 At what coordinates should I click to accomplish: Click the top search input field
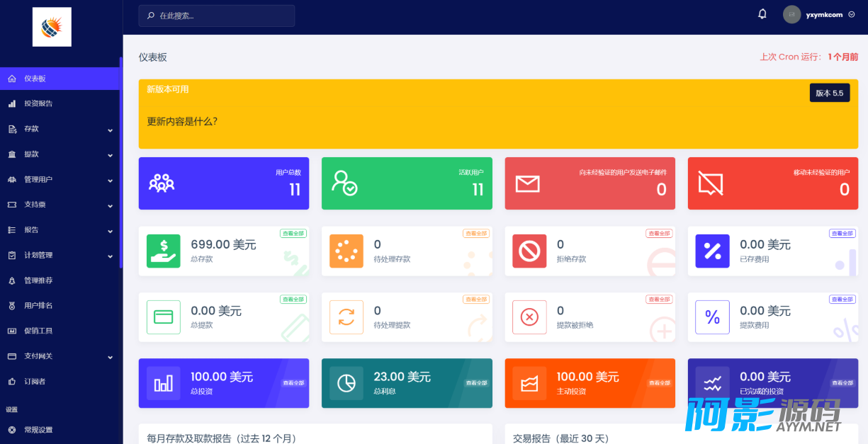[217, 16]
